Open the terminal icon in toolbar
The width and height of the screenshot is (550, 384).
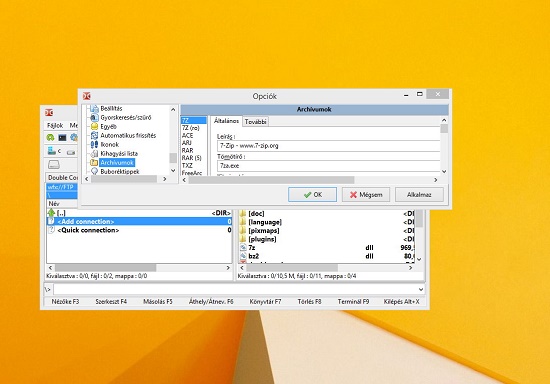[x=62, y=137]
